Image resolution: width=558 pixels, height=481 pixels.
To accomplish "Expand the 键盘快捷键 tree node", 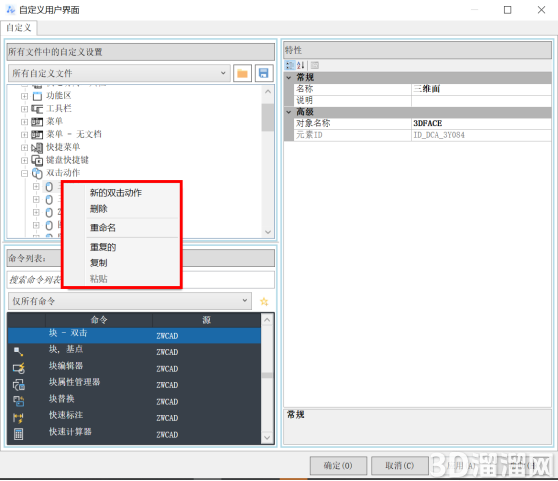I will click(24, 160).
